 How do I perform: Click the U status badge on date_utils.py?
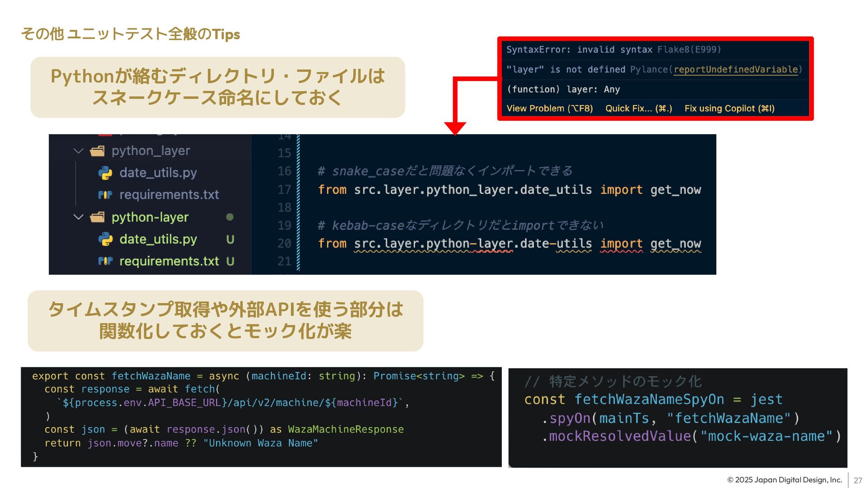point(230,239)
